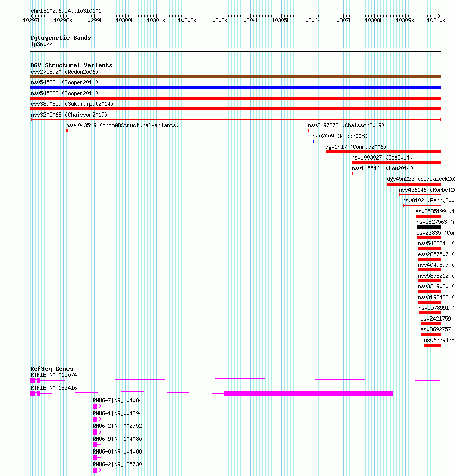Select nsv2409 (Kidd2008) variant label
455x476 pixels.
[340, 136]
